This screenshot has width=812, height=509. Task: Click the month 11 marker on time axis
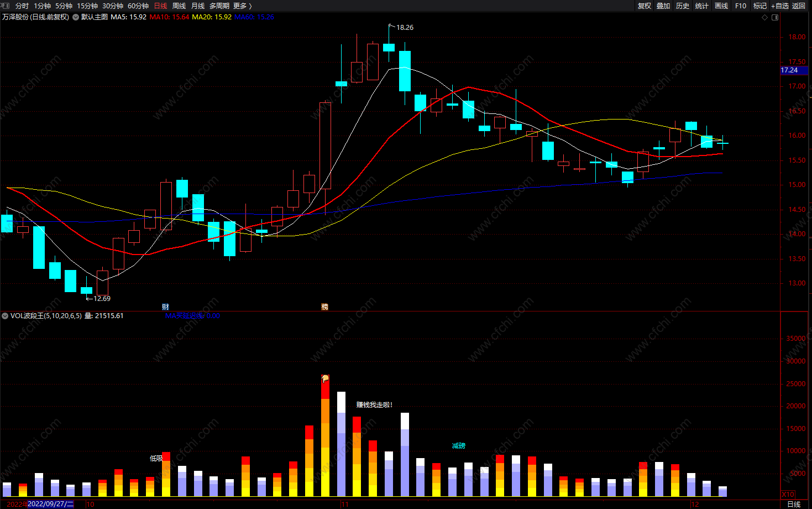point(345,504)
